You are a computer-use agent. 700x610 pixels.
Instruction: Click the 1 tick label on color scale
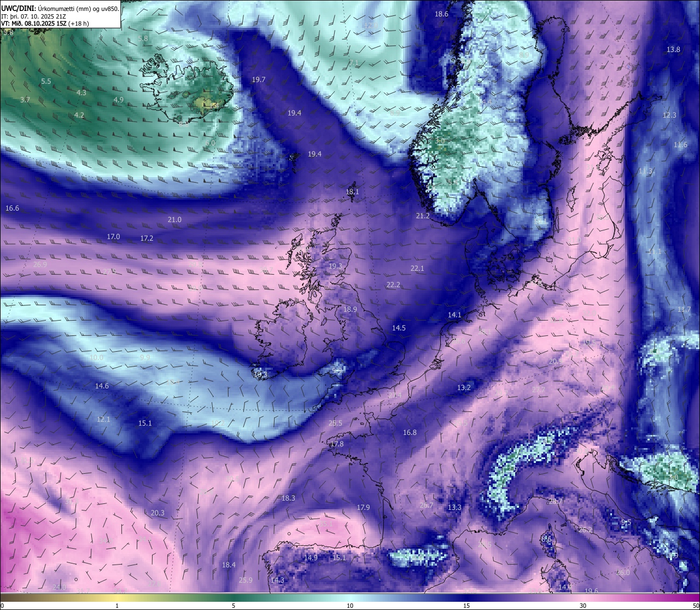pyautogui.click(x=117, y=606)
